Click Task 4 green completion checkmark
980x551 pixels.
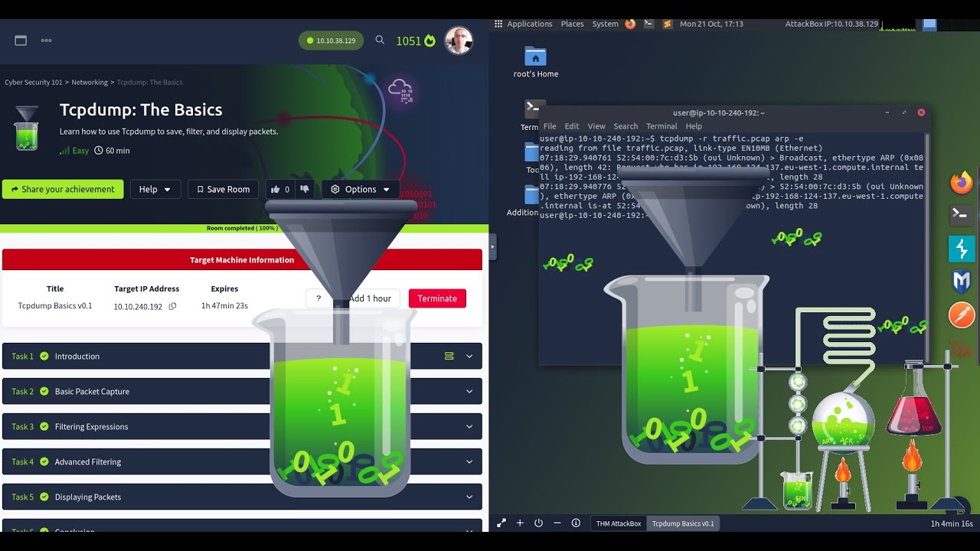click(x=44, y=461)
